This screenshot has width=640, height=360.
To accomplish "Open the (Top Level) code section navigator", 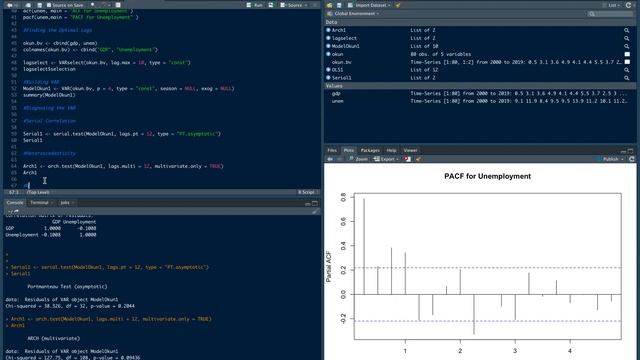I will 38,192.
